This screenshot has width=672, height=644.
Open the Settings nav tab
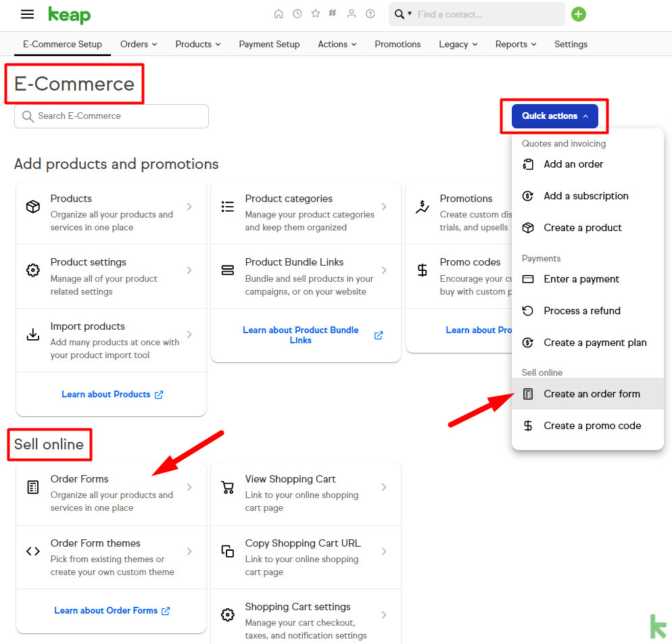click(x=571, y=44)
